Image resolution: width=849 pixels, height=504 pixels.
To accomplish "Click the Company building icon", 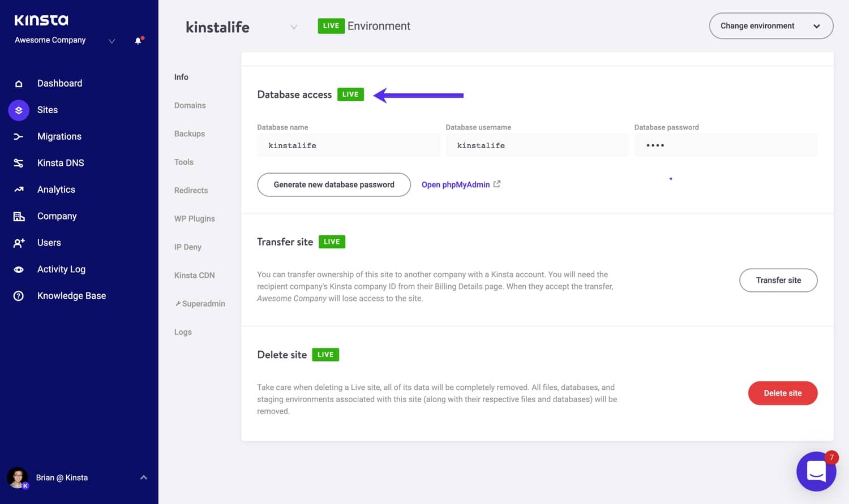I will [x=19, y=216].
